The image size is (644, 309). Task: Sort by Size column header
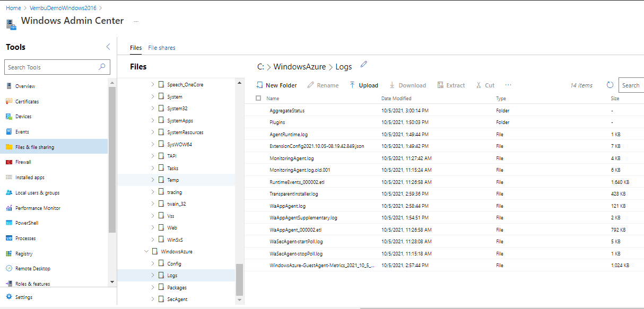(615, 99)
